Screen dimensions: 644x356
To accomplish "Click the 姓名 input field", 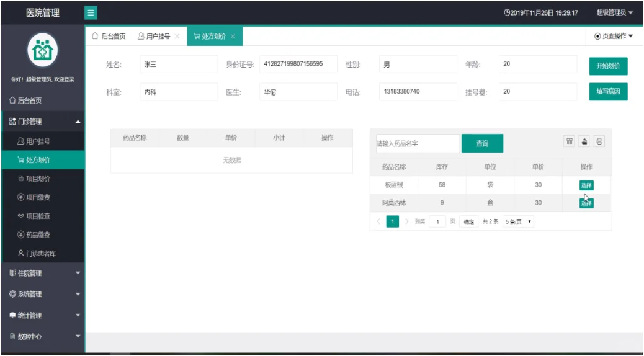I will point(179,64).
